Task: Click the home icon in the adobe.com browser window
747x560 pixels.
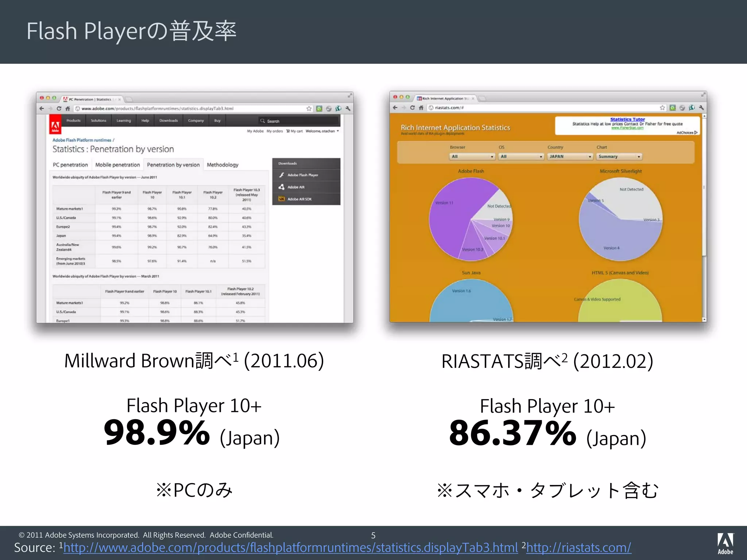Action: (x=67, y=109)
